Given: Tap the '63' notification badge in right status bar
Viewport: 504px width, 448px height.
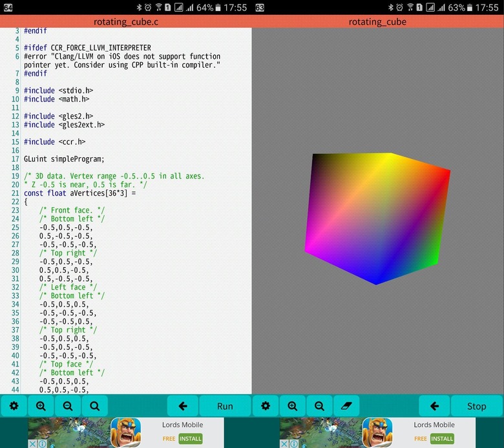Looking at the screenshot, I should pos(260,8).
